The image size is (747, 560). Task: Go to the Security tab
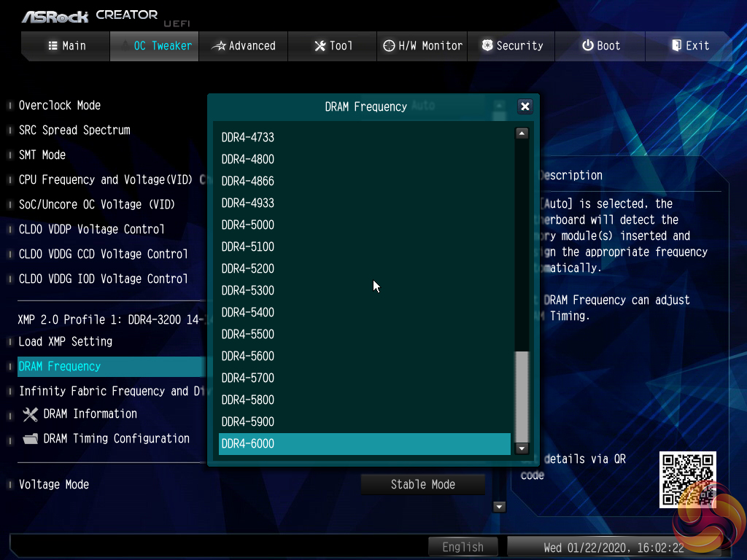point(511,46)
